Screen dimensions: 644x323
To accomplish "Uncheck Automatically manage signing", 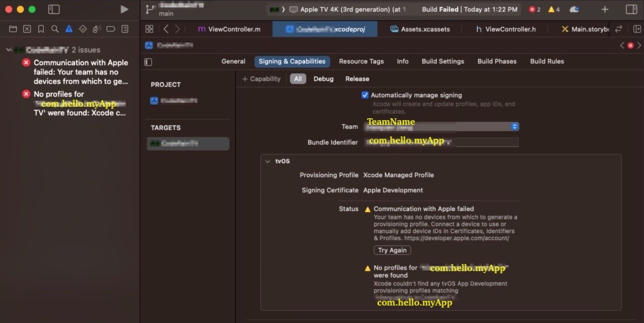I will 365,95.
